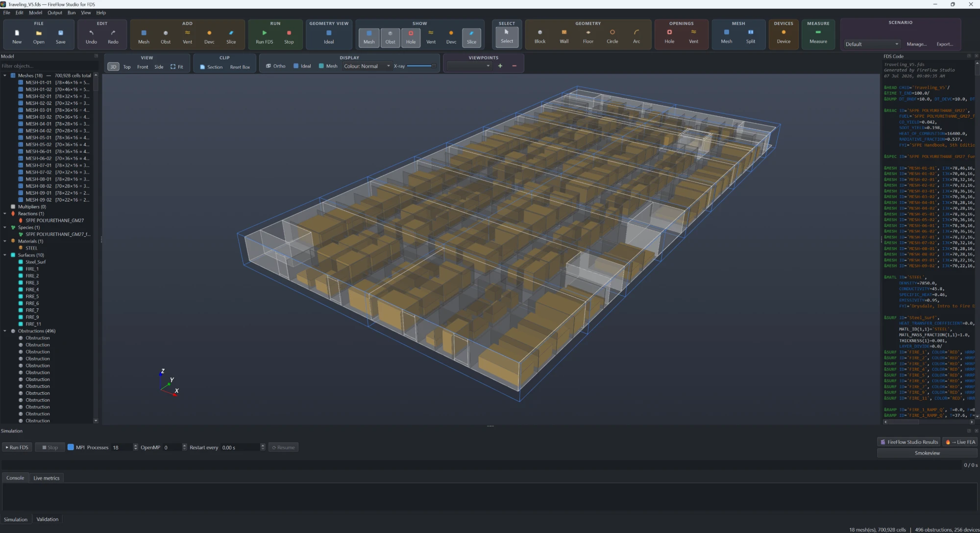Toggle Mesh display in DISPLAY group
Image resolution: width=980 pixels, height=533 pixels.
(328, 66)
